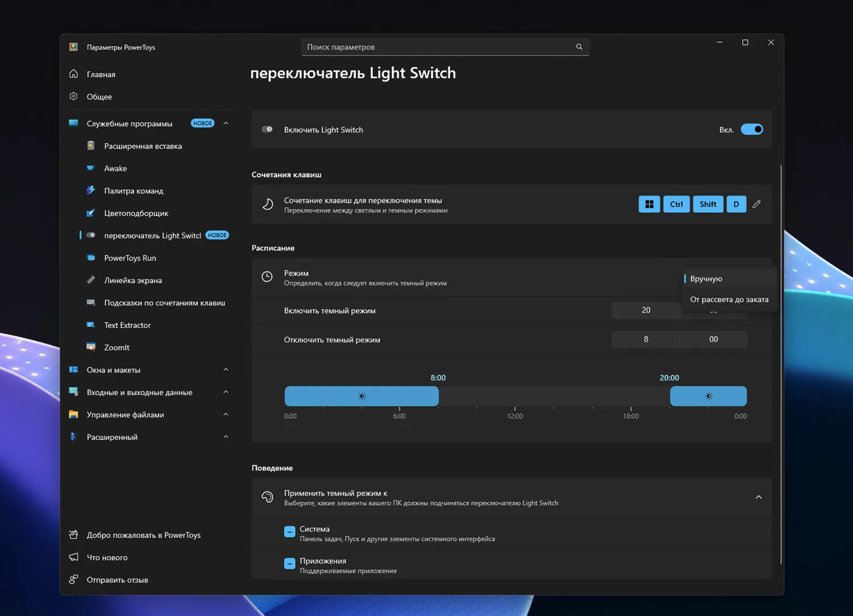The width and height of the screenshot is (853, 616).
Task: Expand the Управление файлами chevron
Action: (226, 414)
